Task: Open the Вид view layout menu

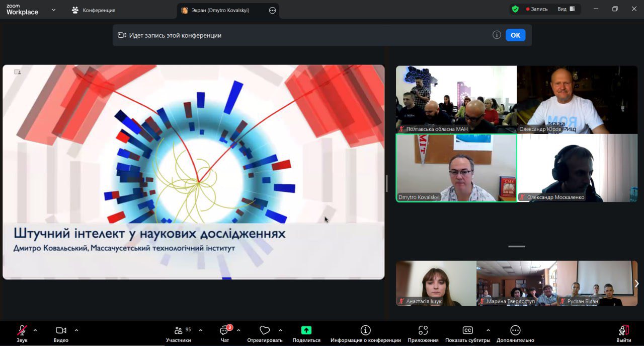Action: coord(566,9)
